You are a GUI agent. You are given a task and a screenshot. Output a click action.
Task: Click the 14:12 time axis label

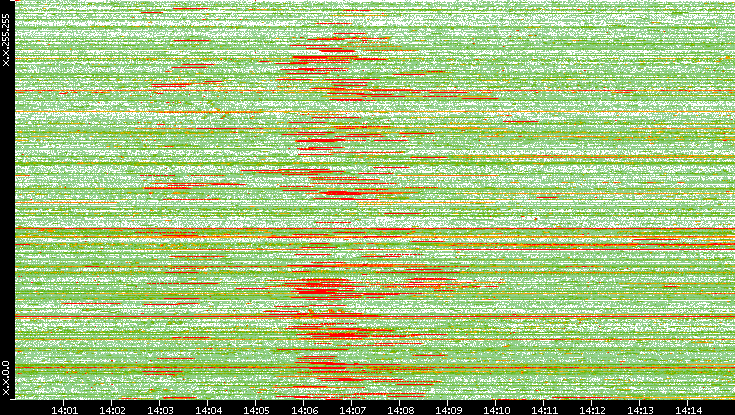coord(592,410)
